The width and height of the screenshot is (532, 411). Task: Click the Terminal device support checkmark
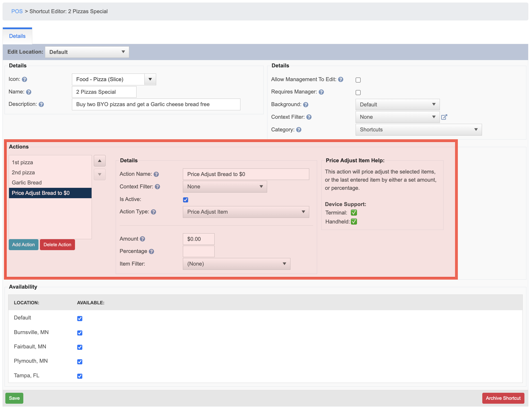click(x=354, y=213)
